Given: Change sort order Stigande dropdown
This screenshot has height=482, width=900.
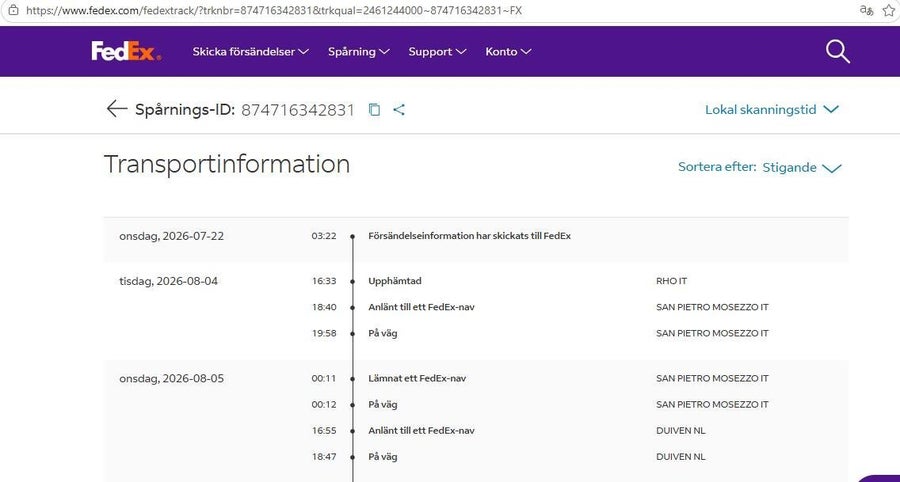Looking at the screenshot, I should pos(802,168).
